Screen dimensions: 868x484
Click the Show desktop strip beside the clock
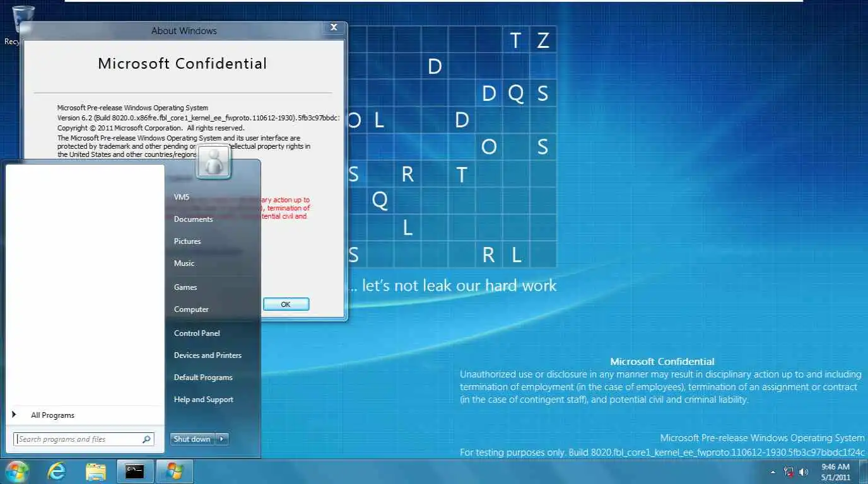864,471
